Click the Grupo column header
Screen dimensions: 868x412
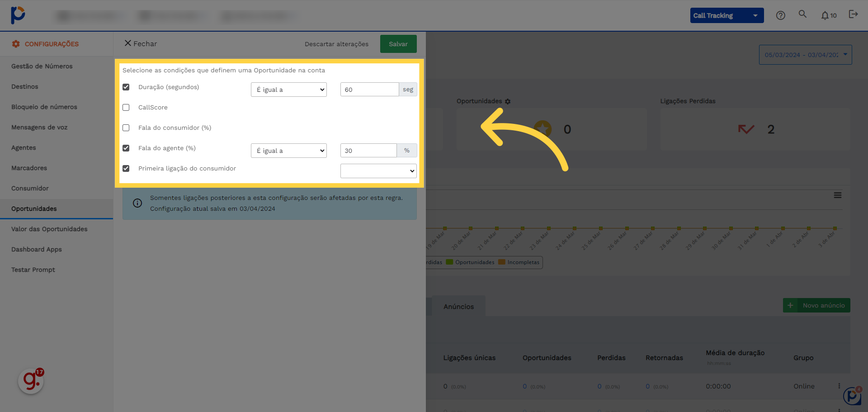(803, 358)
